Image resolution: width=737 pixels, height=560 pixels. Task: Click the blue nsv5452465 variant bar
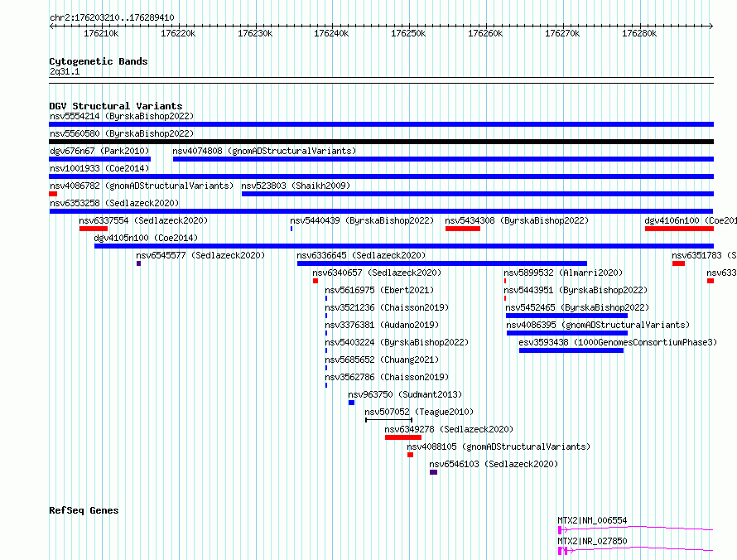click(x=566, y=316)
